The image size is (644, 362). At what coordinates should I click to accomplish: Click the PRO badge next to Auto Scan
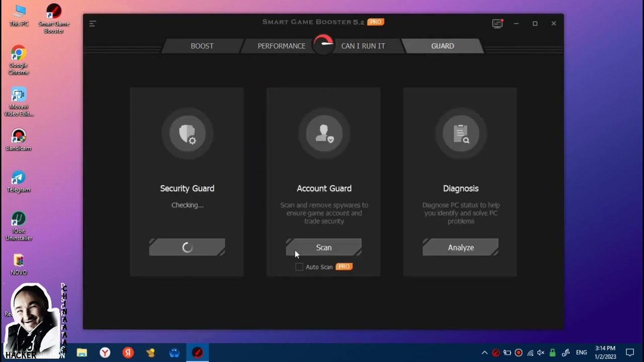click(344, 266)
